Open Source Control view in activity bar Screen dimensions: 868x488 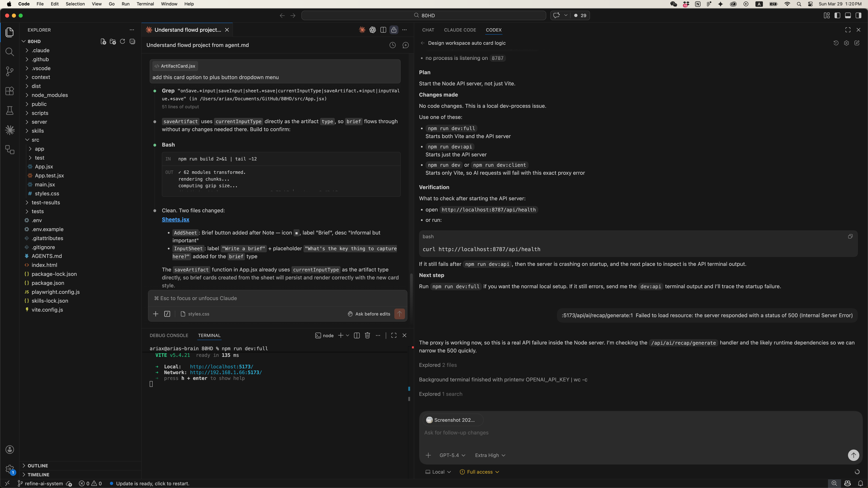click(10, 71)
